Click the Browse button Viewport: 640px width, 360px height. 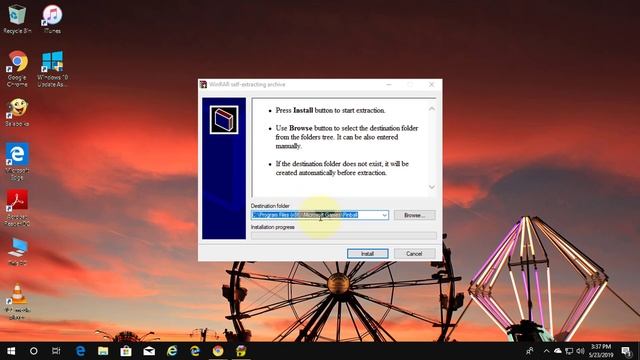point(415,215)
